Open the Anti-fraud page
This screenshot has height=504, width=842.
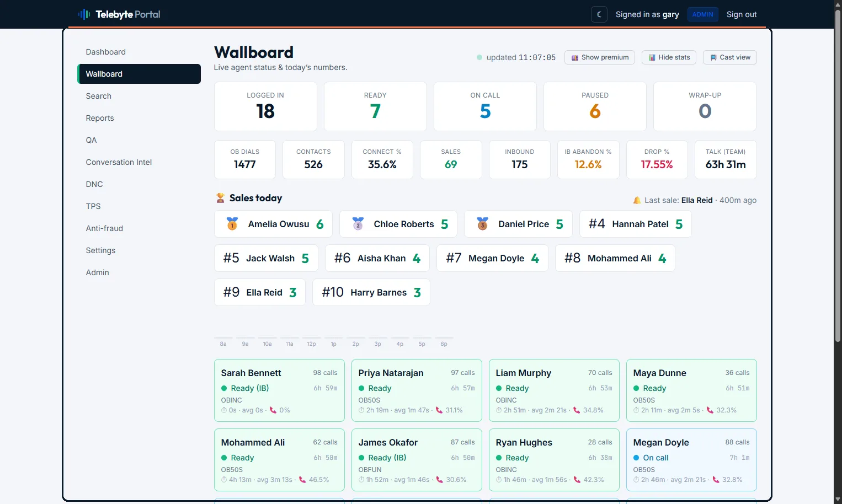point(139,228)
